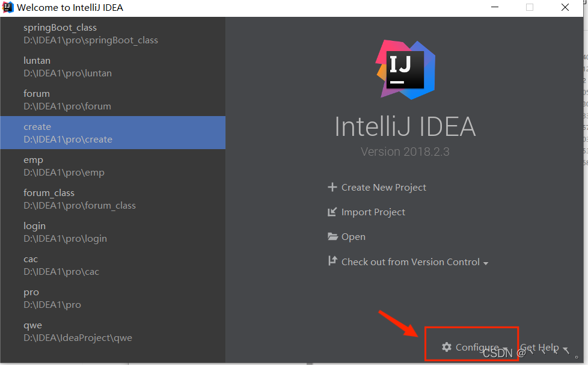Expand the Get Help dropdown
The height and width of the screenshot is (365, 588).
545,348
